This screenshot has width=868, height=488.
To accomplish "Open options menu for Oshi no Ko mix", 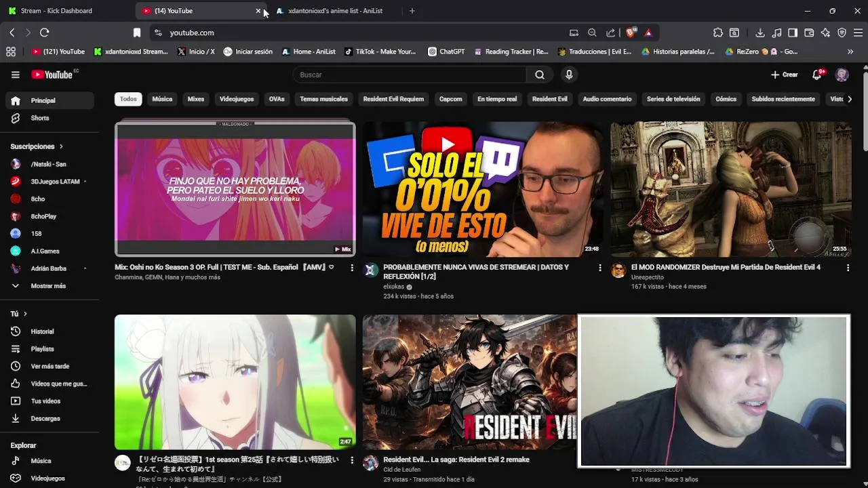I will tap(351, 268).
